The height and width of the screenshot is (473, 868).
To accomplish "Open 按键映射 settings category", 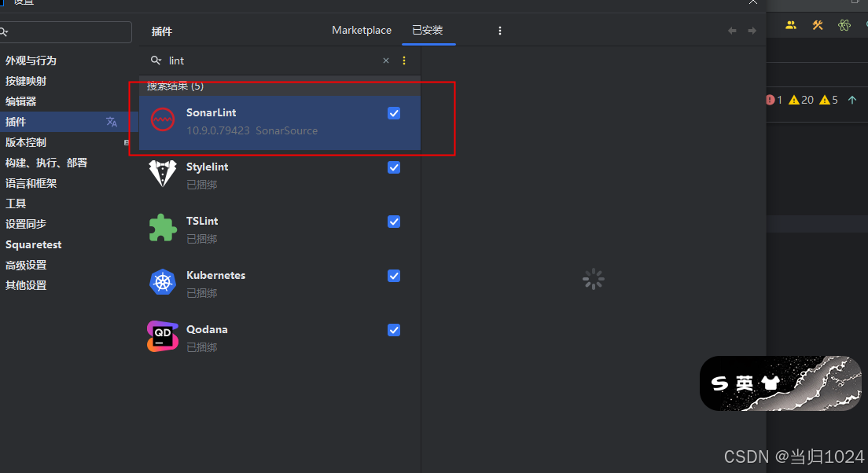I will click(25, 82).
